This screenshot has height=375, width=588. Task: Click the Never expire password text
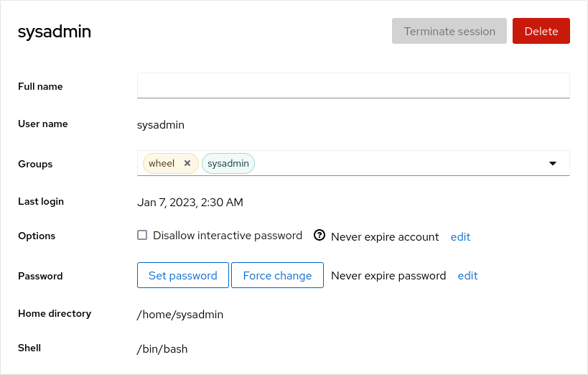coord(388,275)
